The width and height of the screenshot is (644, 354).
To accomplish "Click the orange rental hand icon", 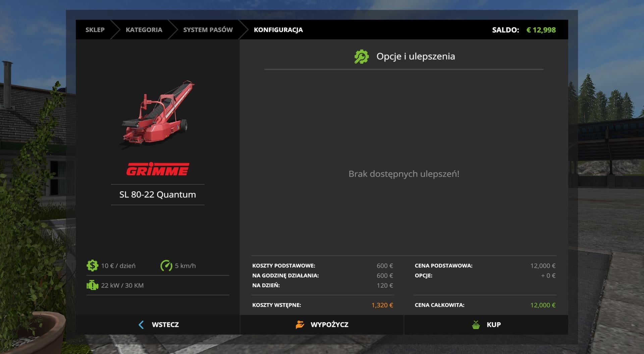I will [300, 324].
